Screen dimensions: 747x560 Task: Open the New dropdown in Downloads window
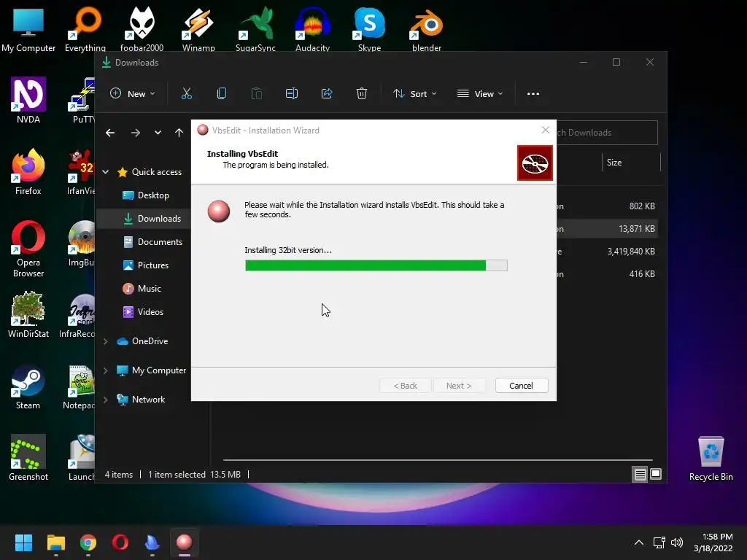coord(133,94)
